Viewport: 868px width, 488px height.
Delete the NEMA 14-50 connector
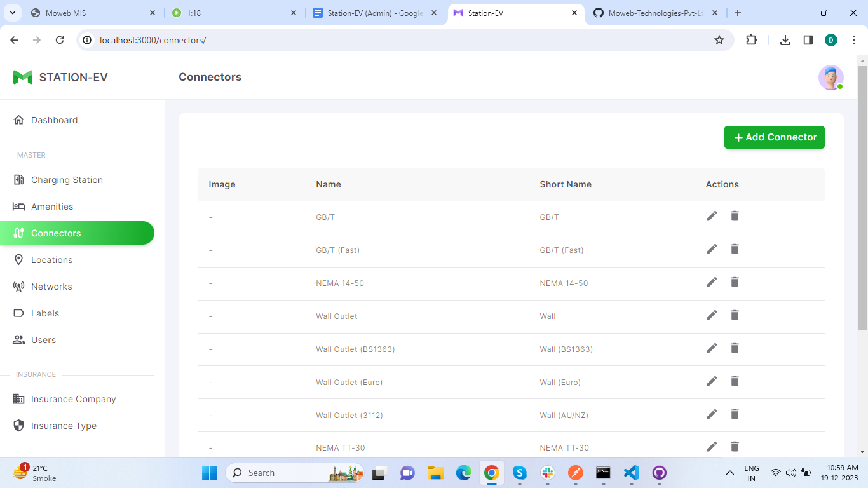tap(735, 282)
